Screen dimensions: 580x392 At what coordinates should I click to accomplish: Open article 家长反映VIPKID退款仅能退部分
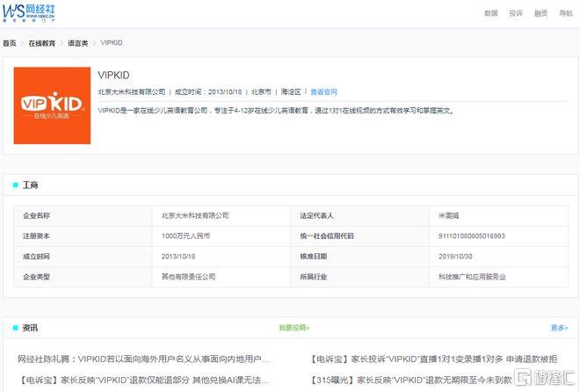[x=143, y=380]
